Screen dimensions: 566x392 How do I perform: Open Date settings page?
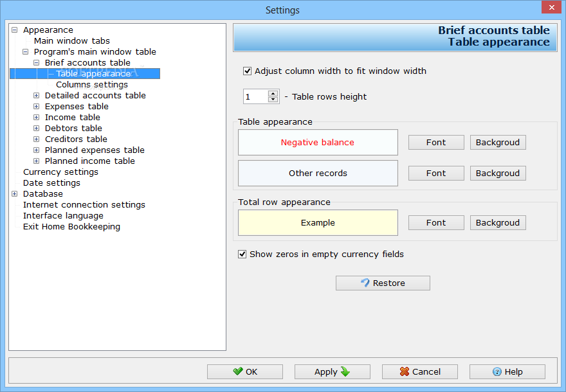pos(51,183)
